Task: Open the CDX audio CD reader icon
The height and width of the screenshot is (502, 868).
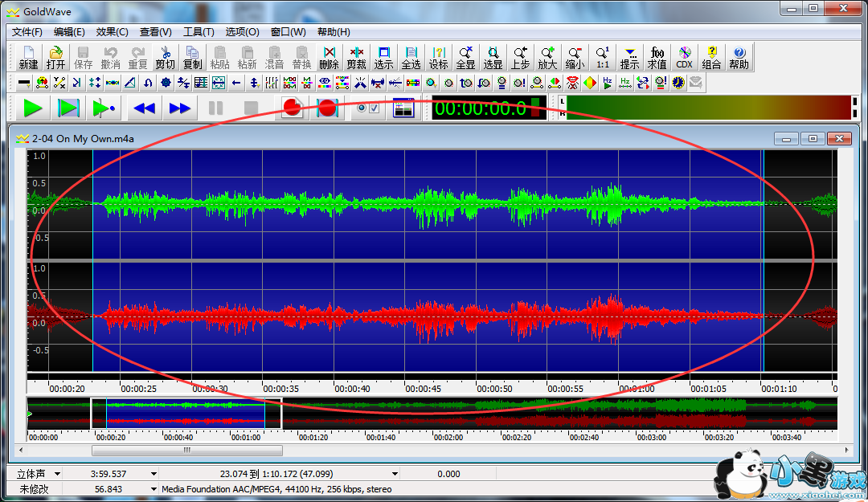Action: click(x=684, y=57)
